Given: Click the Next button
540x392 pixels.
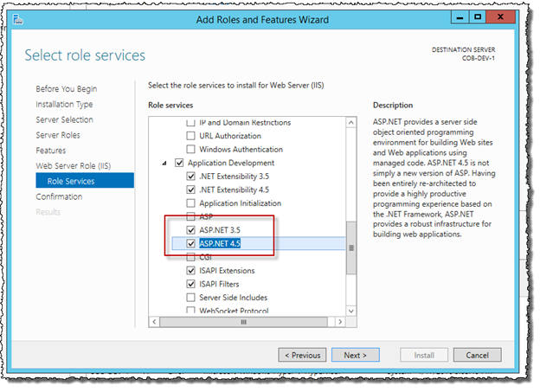Looking at the screenshot, I should point(356,355).
